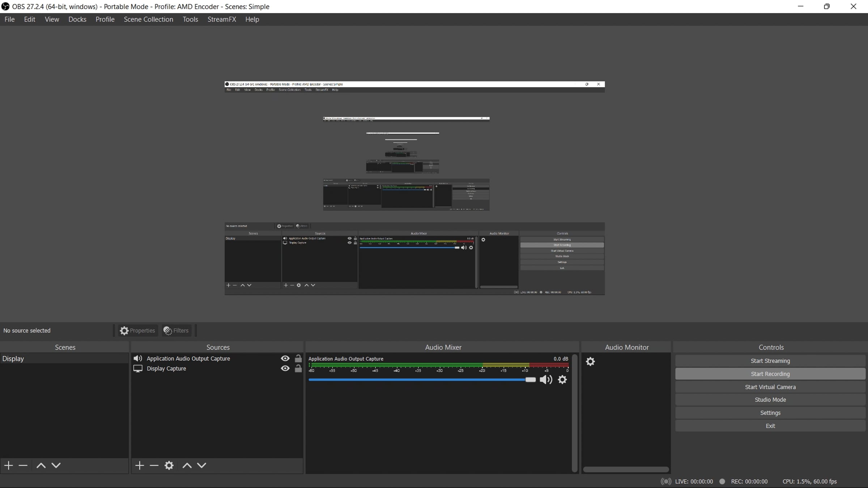Open Settings from Controls panel
The width and height of the screenshot is (868, 488).
click(x=770, y=413)
